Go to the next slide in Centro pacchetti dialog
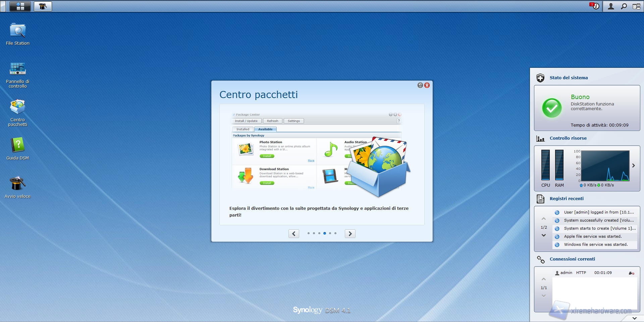Image resolution: width=644 pixels, height=322 pixels. click(x=350, y=234)
